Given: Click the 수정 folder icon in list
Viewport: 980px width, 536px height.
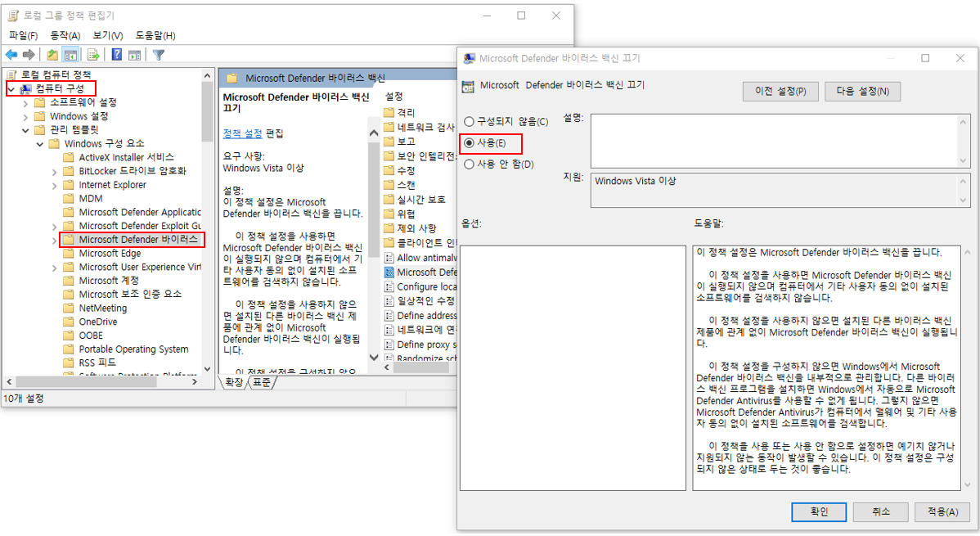Looking at the screenshot, I should pyautogui.click(x=389, y=170).
